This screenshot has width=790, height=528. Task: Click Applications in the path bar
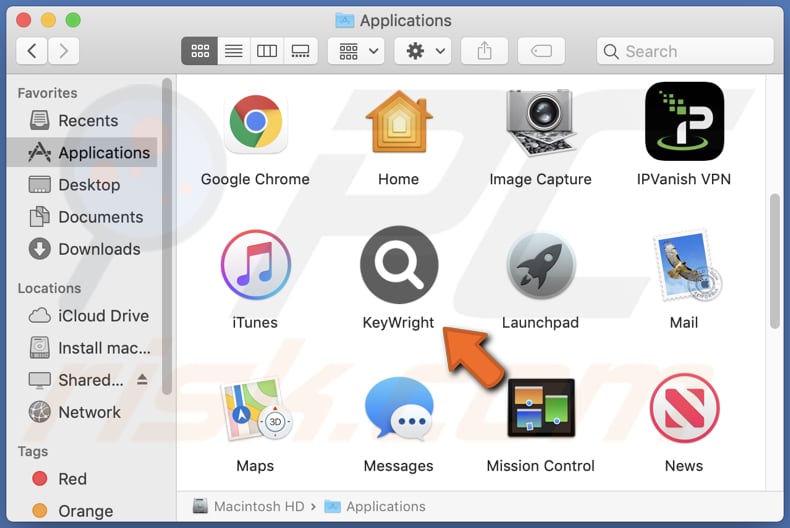[375, 506]
